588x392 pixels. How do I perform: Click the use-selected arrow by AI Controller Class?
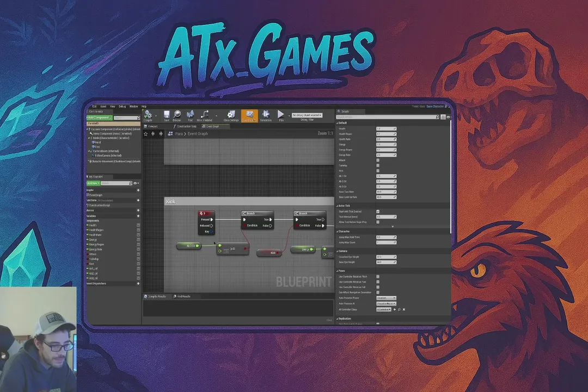[395, 309]
